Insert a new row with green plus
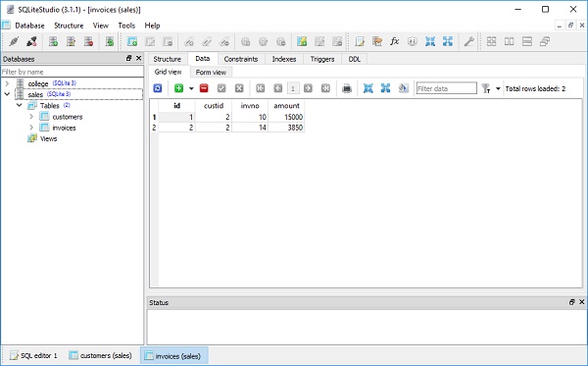588x366 pixels. [x=179, y=88]
